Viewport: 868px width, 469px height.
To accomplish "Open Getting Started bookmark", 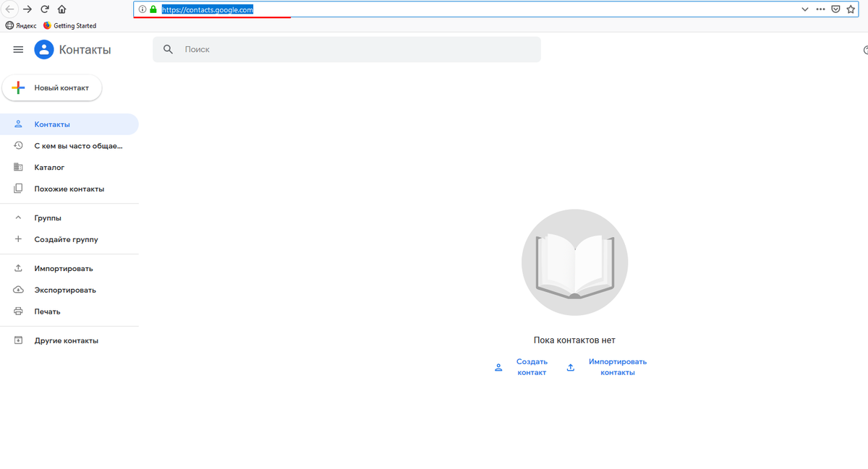I will tap(69, 25).
